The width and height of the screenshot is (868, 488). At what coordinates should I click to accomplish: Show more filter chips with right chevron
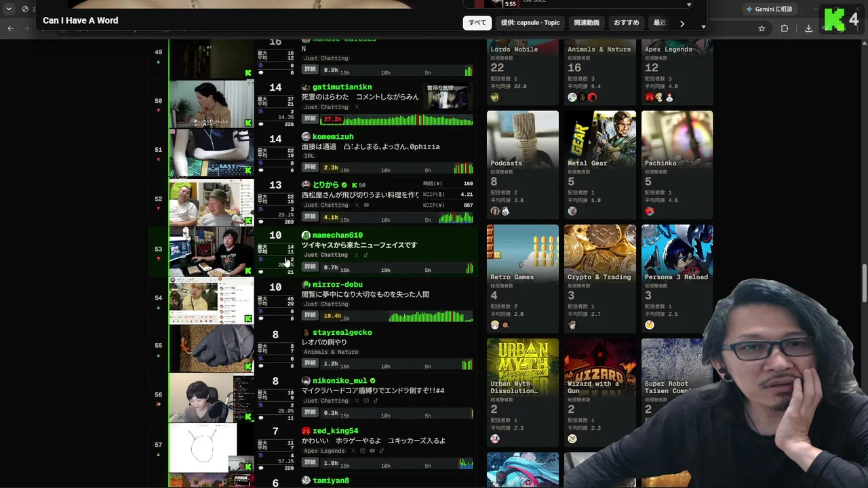(682, 23)
